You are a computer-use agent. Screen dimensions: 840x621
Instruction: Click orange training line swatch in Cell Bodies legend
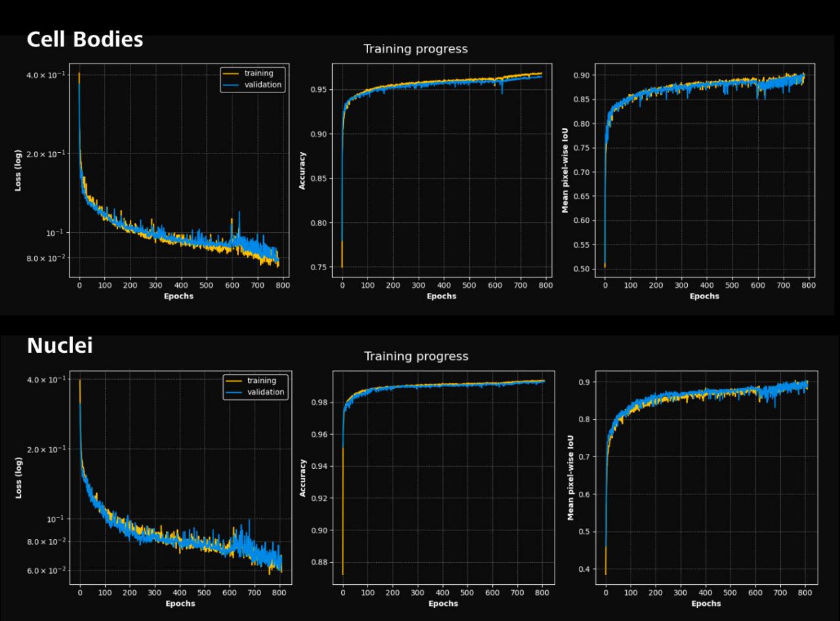[230, 73]
